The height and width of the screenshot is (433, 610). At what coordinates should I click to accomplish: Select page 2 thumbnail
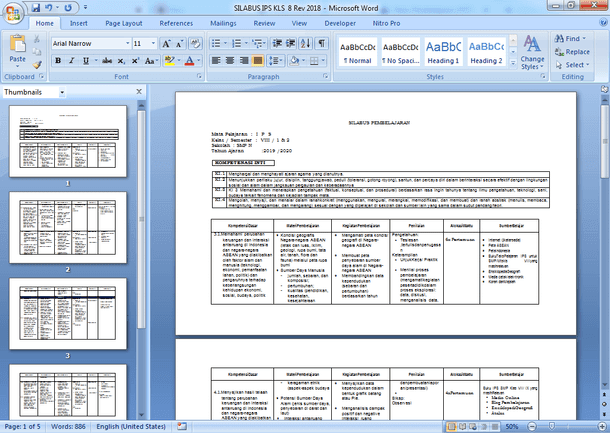(x=68, y=228)
